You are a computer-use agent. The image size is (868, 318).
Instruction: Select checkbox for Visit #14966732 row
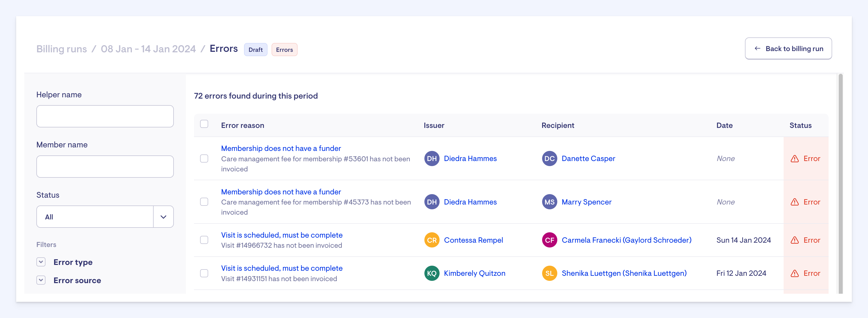click(x=204, y=240)
